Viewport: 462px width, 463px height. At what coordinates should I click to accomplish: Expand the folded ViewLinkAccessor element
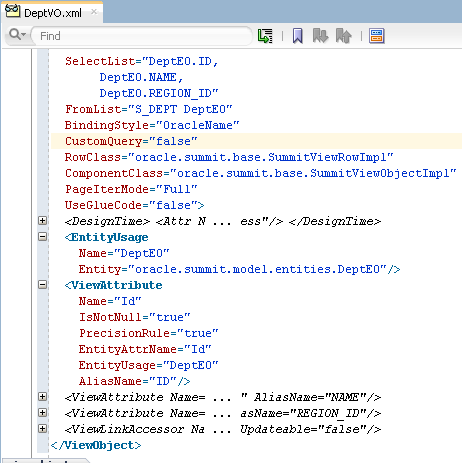point(42,429)
